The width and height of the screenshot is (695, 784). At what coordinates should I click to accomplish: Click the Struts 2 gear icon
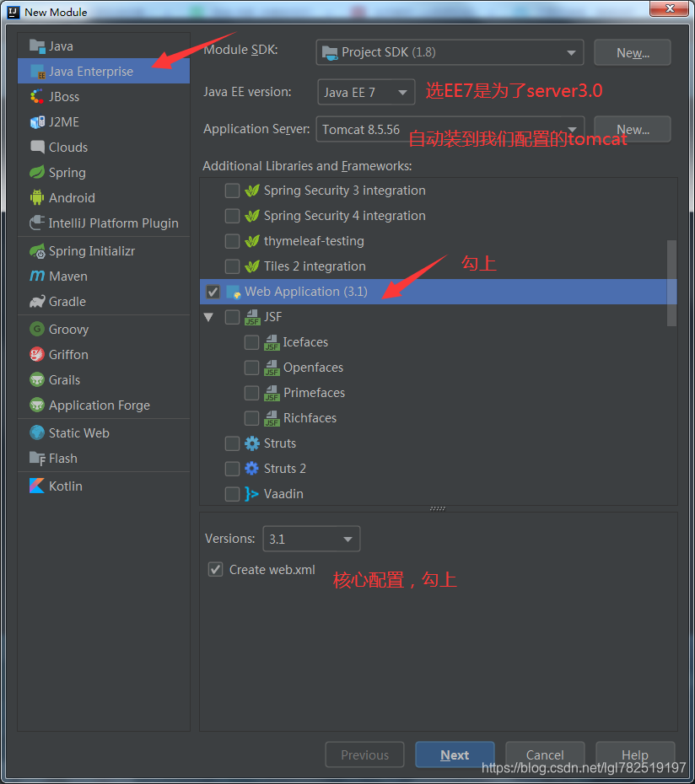(251, 469)
